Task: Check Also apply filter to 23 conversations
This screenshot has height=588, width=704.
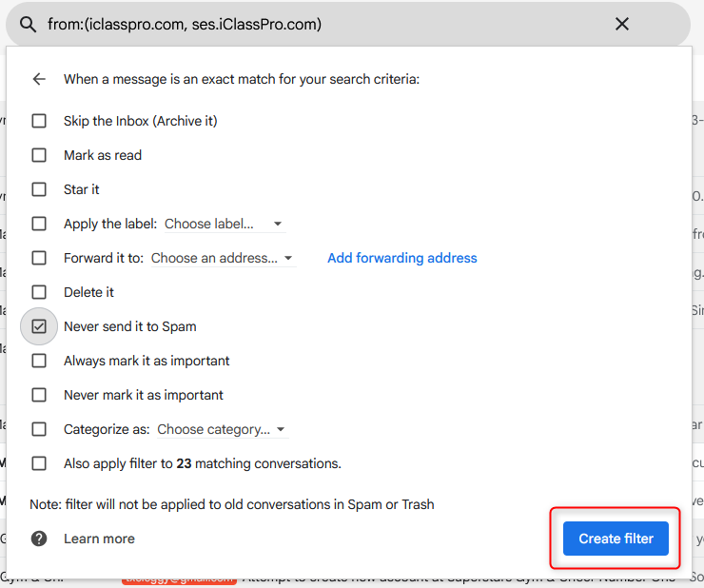Action: (x=39, y=463)
